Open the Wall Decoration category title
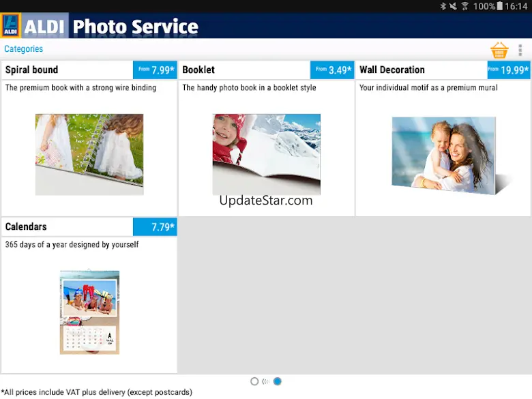The width and height of the screenshot is (532, 399). pyautogui.click(x=392, y=70)
